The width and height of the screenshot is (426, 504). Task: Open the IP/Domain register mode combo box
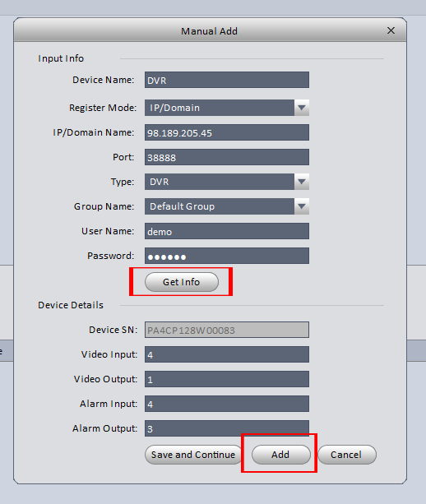click(227, 108)
